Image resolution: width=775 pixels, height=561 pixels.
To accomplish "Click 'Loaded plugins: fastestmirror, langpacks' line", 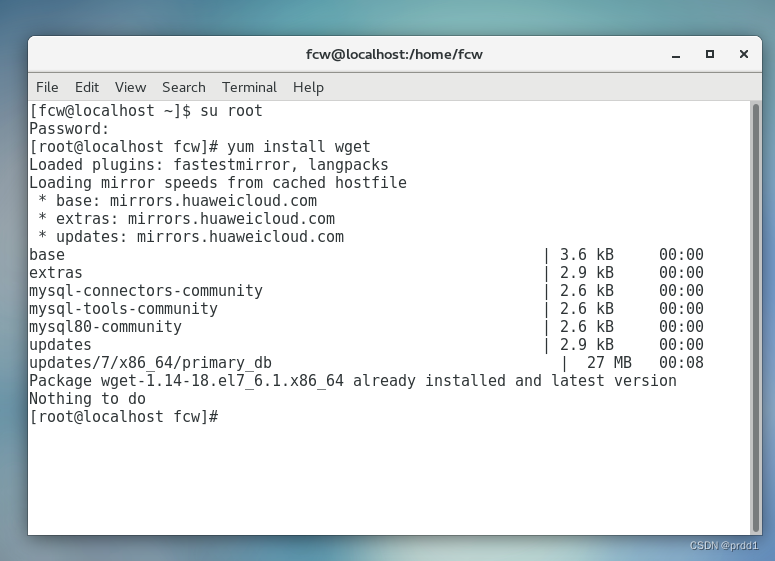I will tap(209, 165).
